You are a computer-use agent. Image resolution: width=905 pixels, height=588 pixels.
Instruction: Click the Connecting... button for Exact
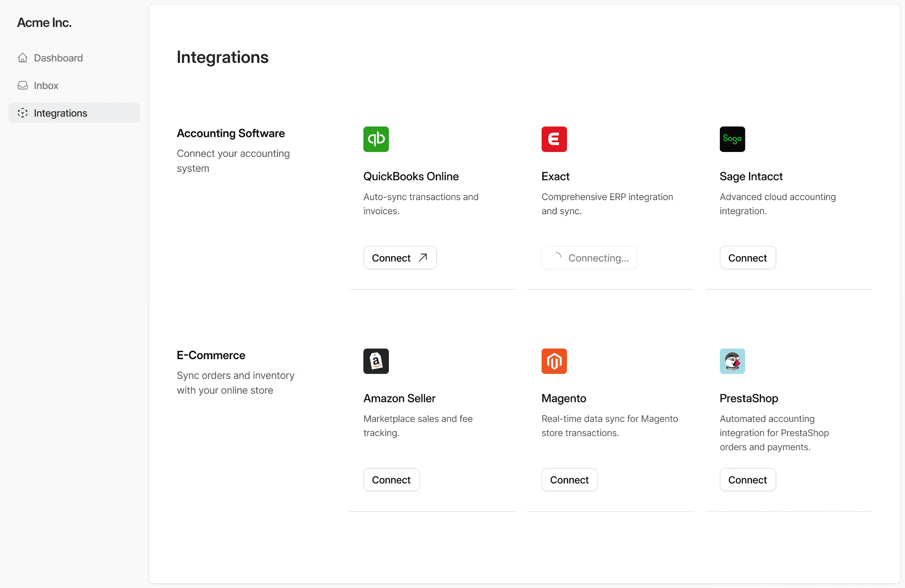[x=589, y=258]
